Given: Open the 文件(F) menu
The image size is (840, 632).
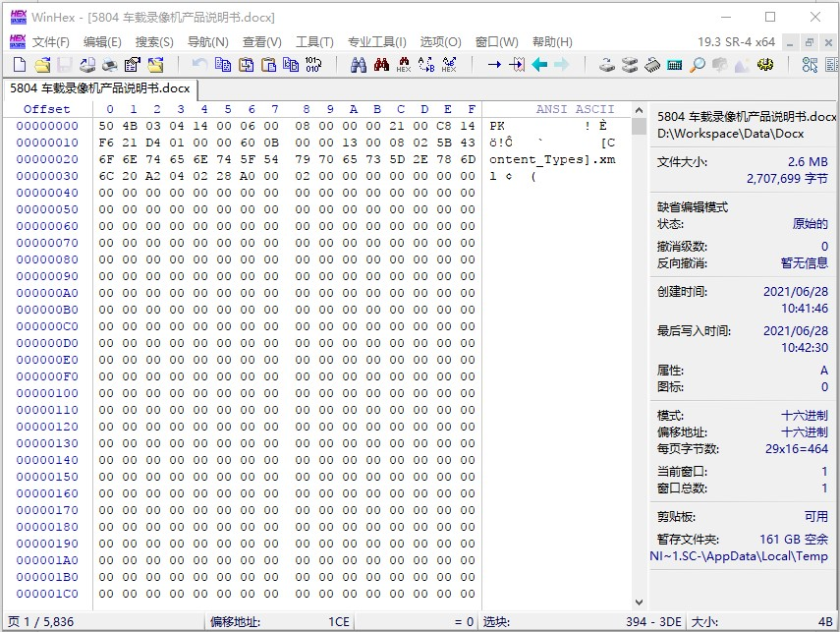Looking at the screenshot, I should coord(51,42).
